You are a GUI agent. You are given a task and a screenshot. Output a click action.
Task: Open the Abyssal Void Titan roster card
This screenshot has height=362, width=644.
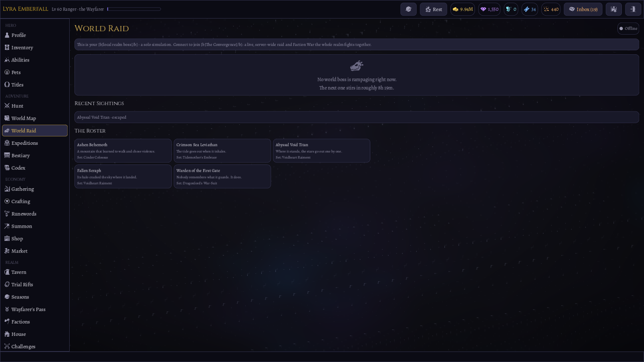point(322,151)
